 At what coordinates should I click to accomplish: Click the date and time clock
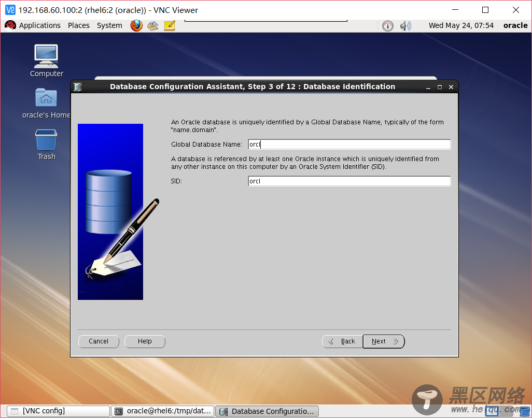pos(461,25)
